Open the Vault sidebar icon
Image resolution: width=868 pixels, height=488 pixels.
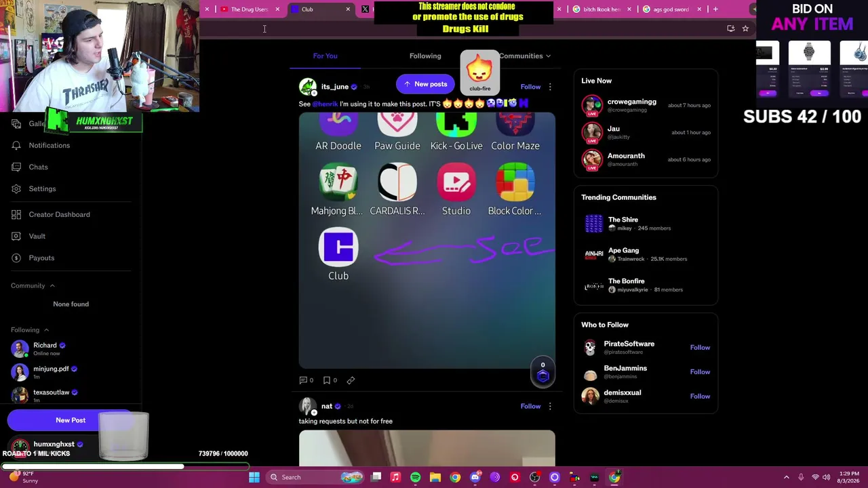(16, 236)
